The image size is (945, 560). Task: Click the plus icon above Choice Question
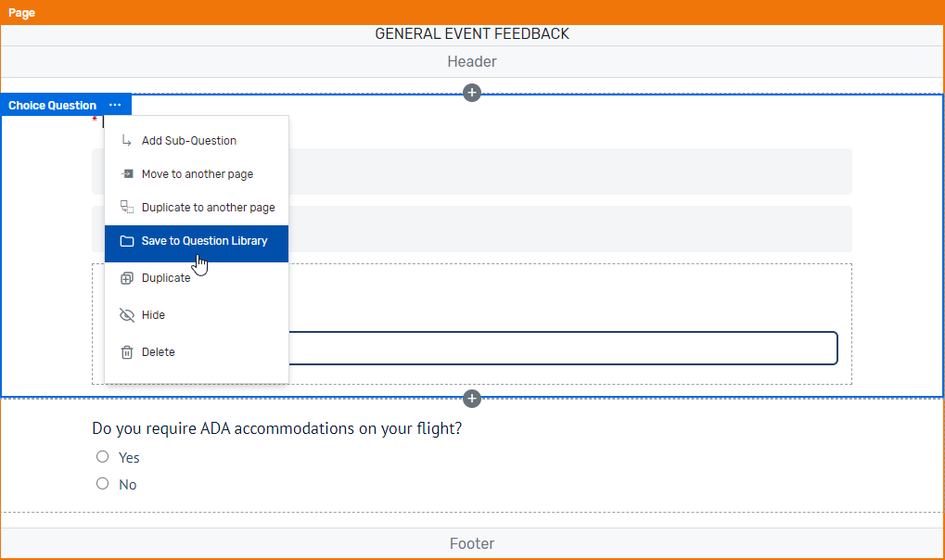pos(472,93)
